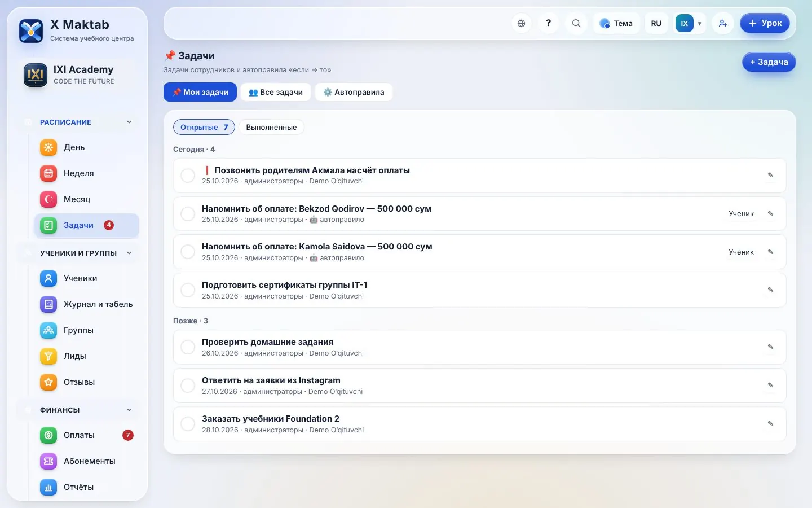Check off Заказать учебники Foundation 2
The height and width of the screenshot is (508, 812).
coord(188,424)
